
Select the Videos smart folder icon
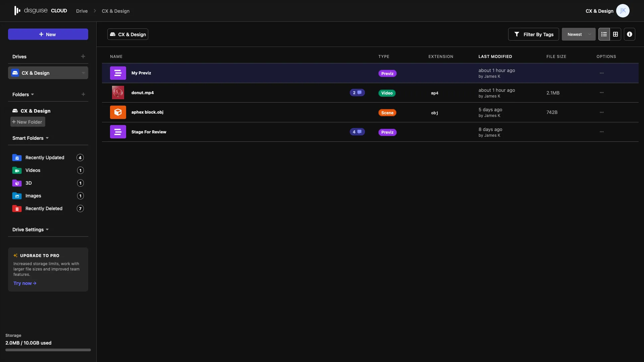(17, 170)
